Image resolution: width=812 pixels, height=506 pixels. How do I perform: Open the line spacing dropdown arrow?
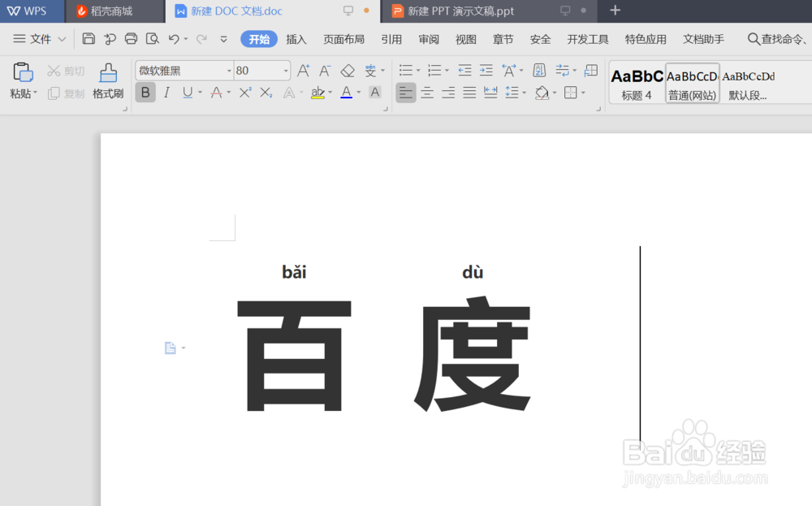[x=524, y=93]
